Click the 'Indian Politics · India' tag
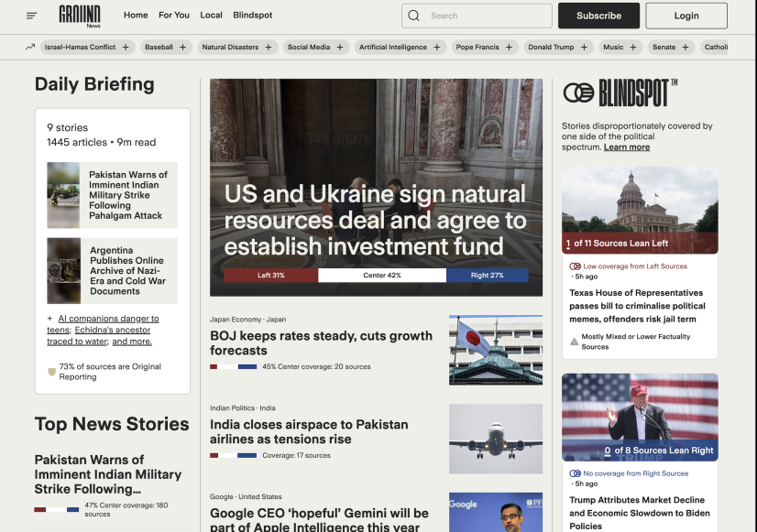The width and height of the screenshot is (757, 532). (243, 408)
